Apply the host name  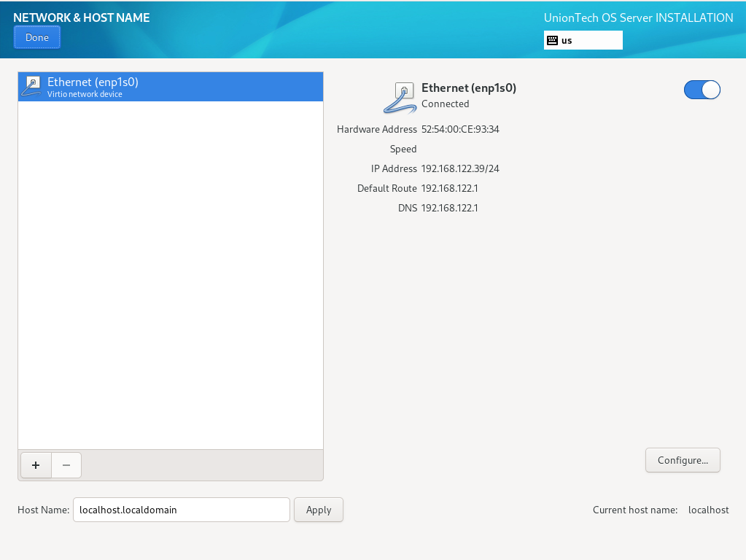click(x=318, y=510)
